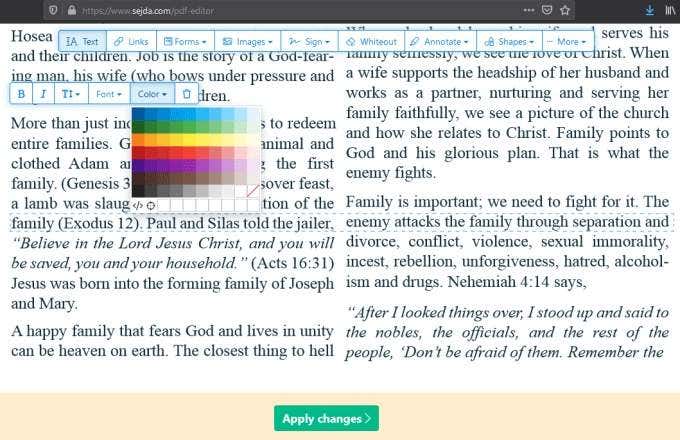Open the page actions three-dots menu
This screenshot has height=440, width=680.
pos(529,10)
